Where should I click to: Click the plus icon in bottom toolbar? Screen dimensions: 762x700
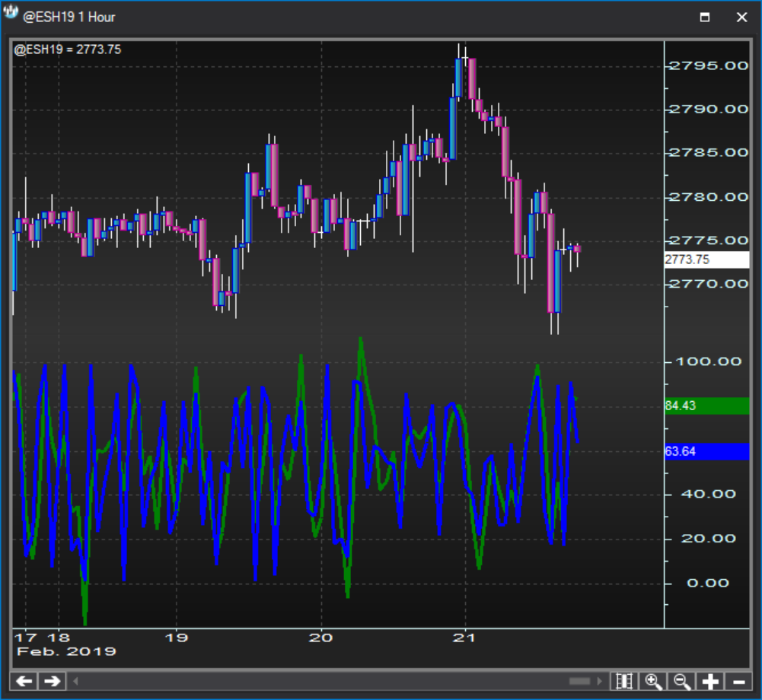tap(710, 681)
